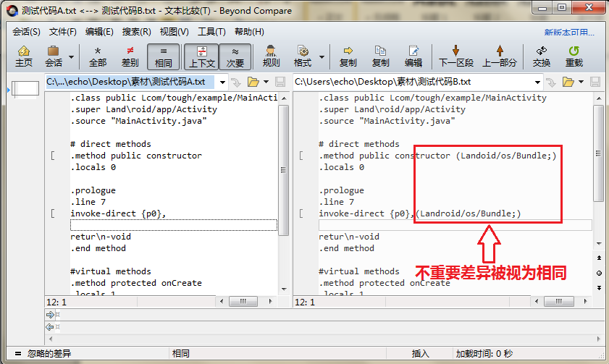Toggle the 上下文 context view
Image resolution: width=609 pixels, height=364 pixels.
click(201, 56)
